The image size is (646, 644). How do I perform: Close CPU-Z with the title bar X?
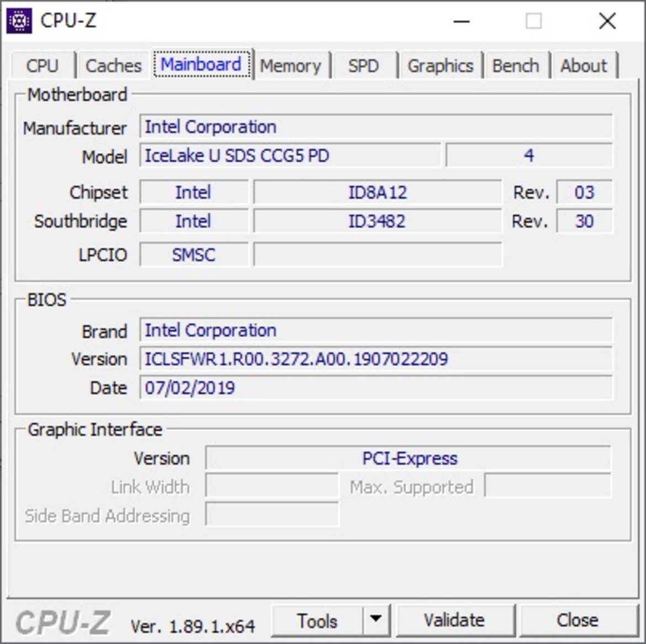coord(607,20)
